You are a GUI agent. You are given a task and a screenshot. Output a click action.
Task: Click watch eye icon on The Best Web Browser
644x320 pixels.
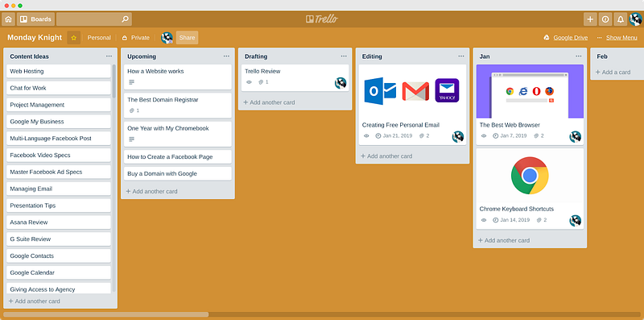click(x=484, y=135)
